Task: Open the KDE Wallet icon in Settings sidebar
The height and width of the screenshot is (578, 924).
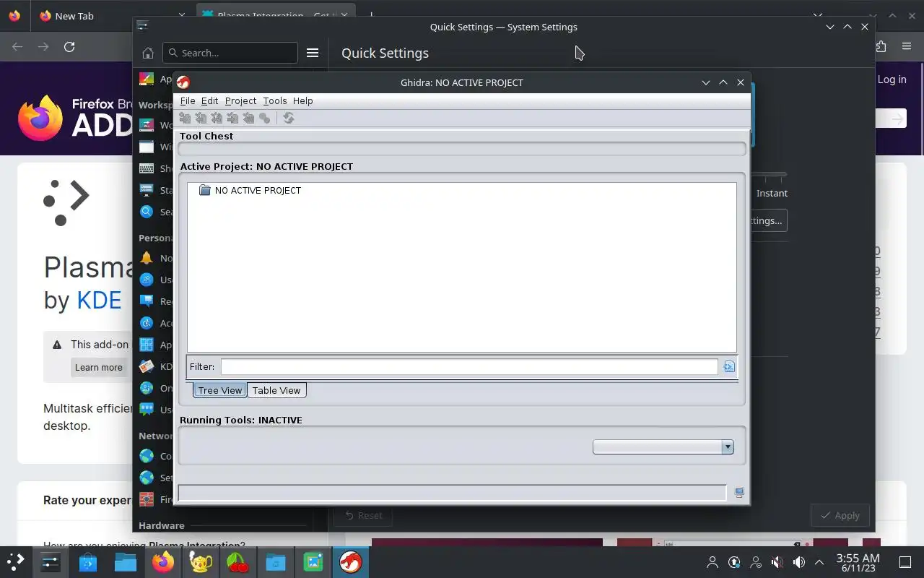Action: 147,366
